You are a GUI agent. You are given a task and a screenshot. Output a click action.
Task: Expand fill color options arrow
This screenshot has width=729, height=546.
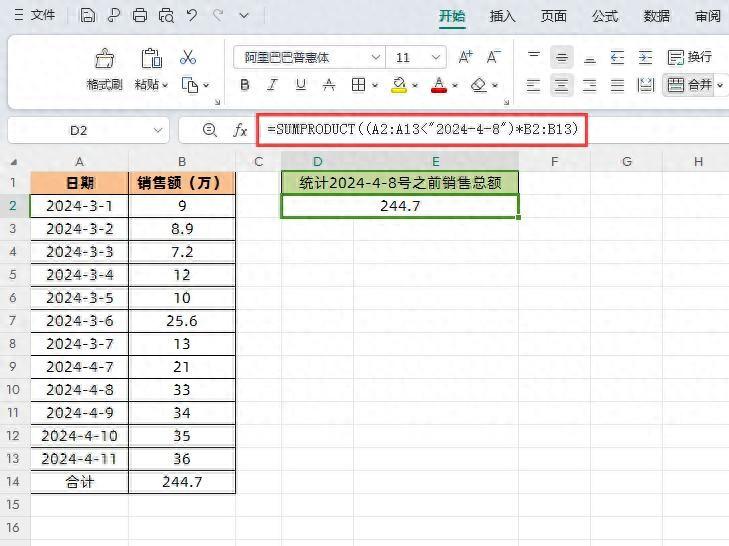tap(415, 86)
